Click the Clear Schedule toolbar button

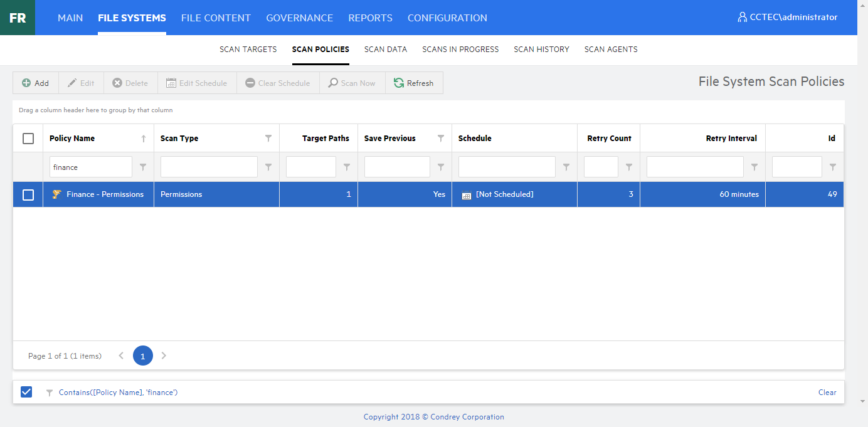278,83
